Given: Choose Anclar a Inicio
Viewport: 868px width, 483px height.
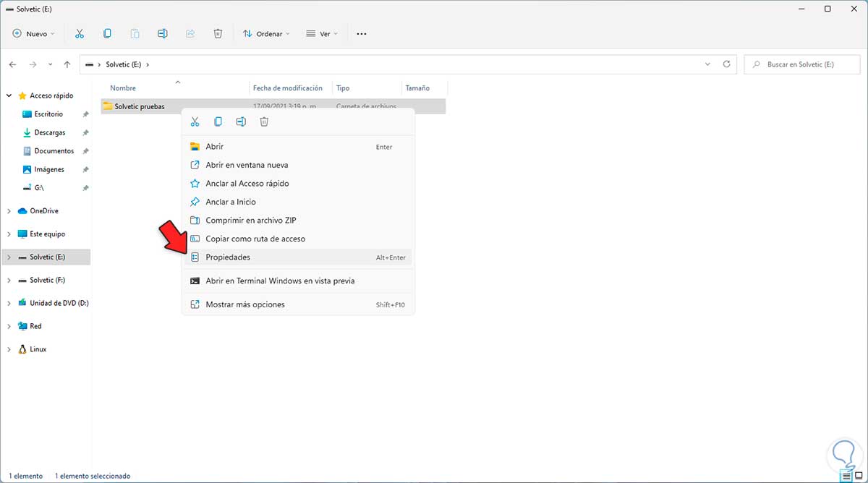Looking at the screenshot, I should click(298, 202).
